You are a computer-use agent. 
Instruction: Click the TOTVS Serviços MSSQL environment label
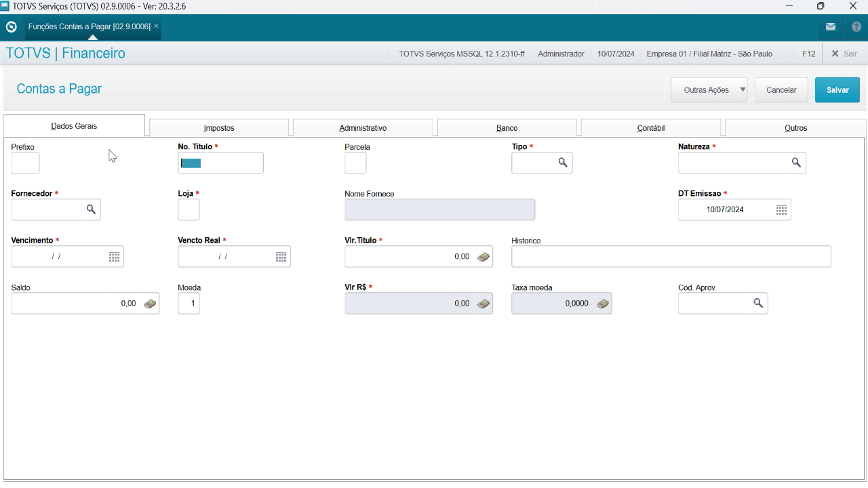(462, 54)
